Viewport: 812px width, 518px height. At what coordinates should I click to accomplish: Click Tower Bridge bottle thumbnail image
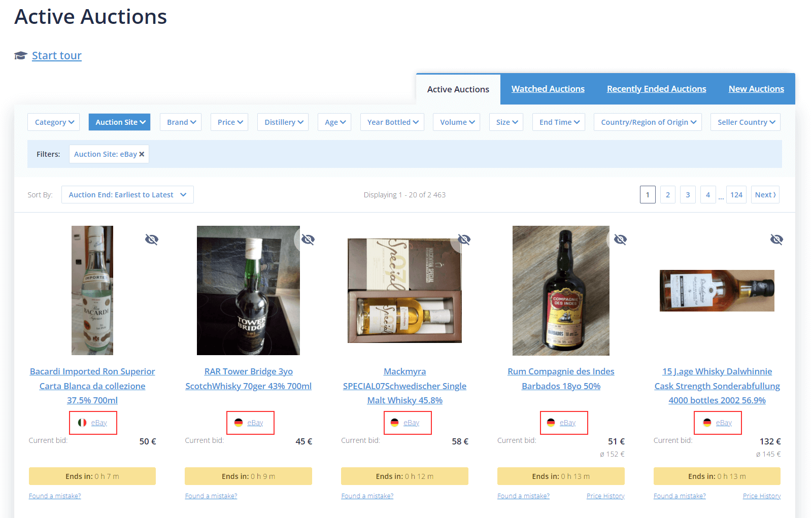point(248,290)
